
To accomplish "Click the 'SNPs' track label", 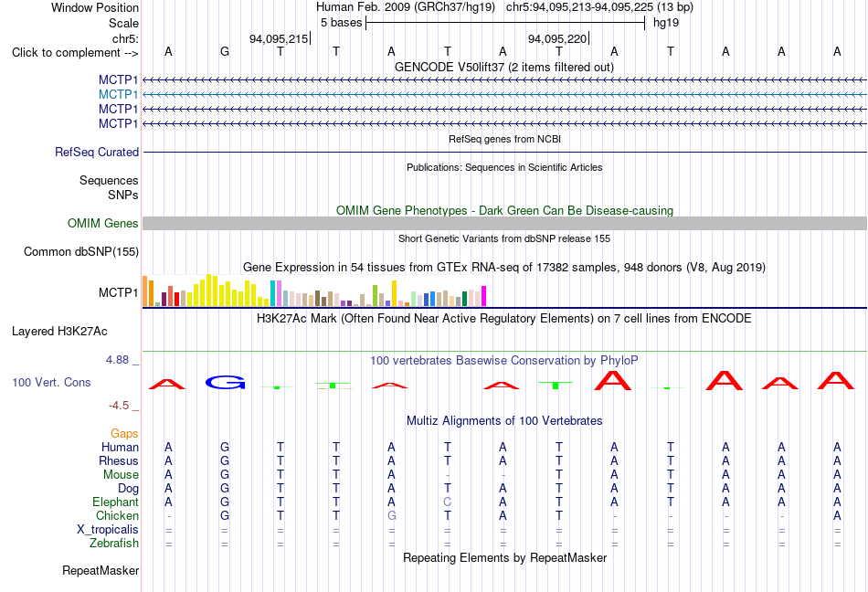I will 123,195.
